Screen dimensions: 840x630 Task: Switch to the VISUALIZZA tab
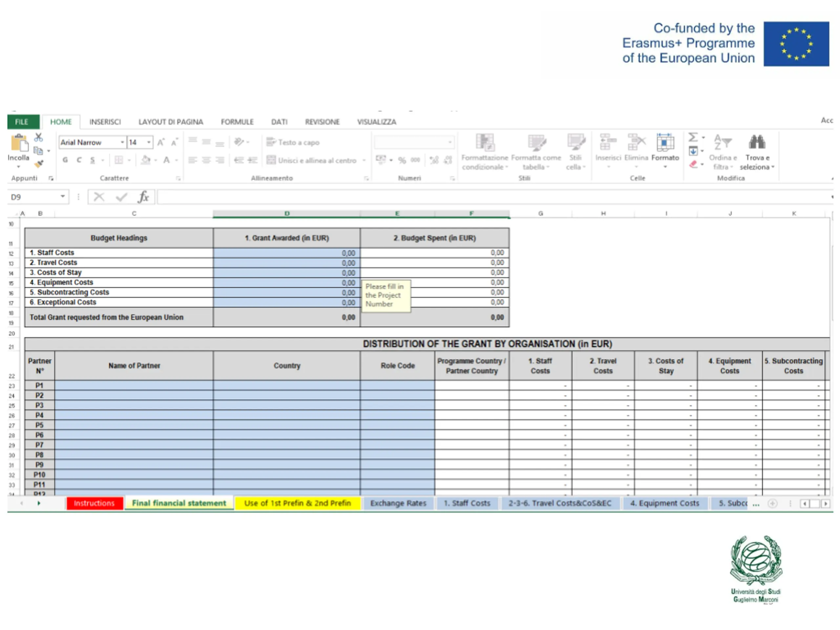pyautogui.click(x=376, y=122)
